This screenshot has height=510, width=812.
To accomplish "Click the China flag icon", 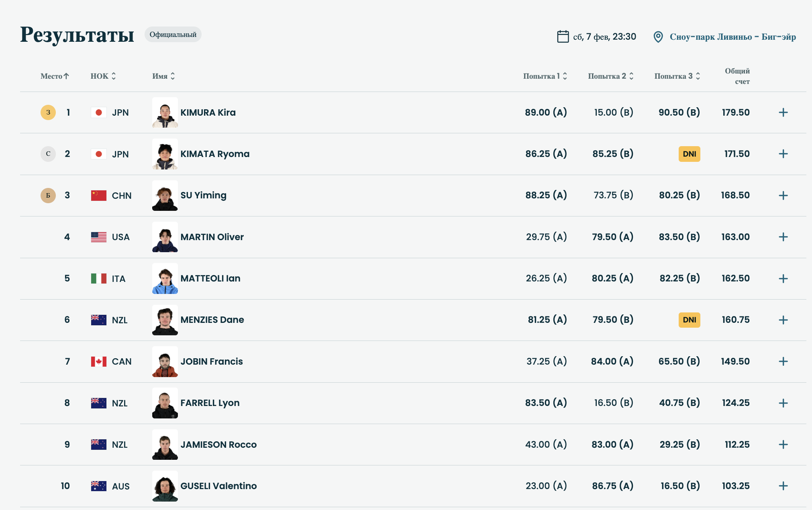I will click(98, 196).
